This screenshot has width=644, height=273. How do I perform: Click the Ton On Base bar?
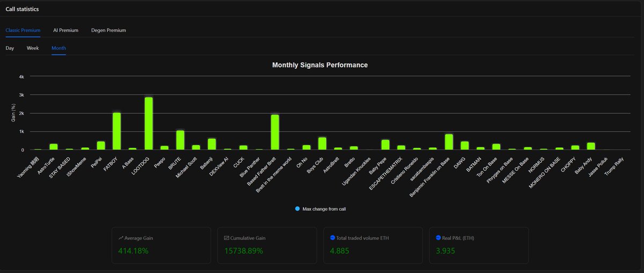(496, 147)
